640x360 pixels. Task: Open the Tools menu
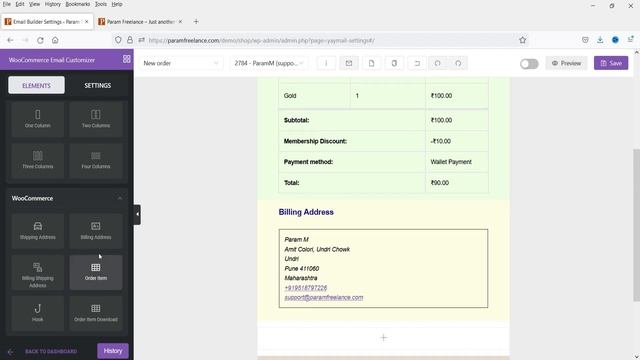[x=101, y=4]
